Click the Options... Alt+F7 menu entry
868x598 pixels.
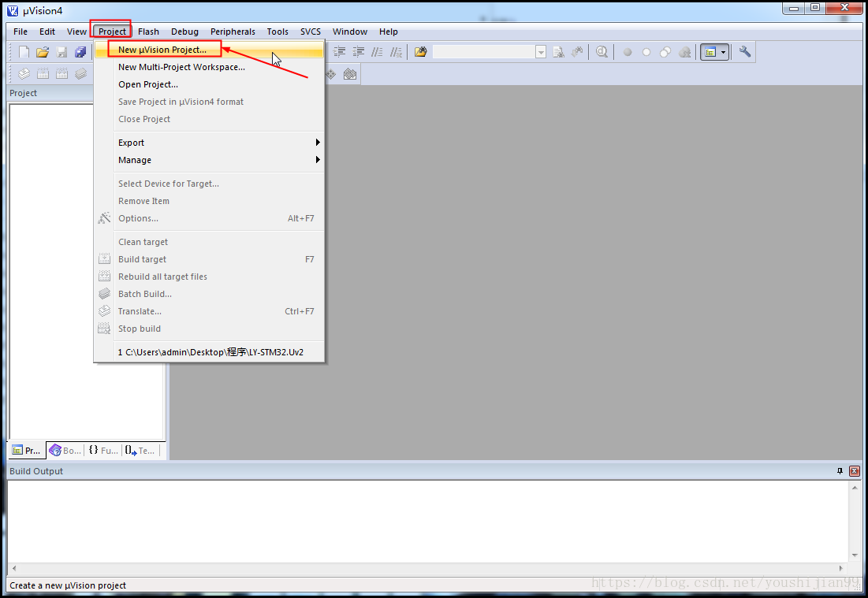[x=209, y=218]
